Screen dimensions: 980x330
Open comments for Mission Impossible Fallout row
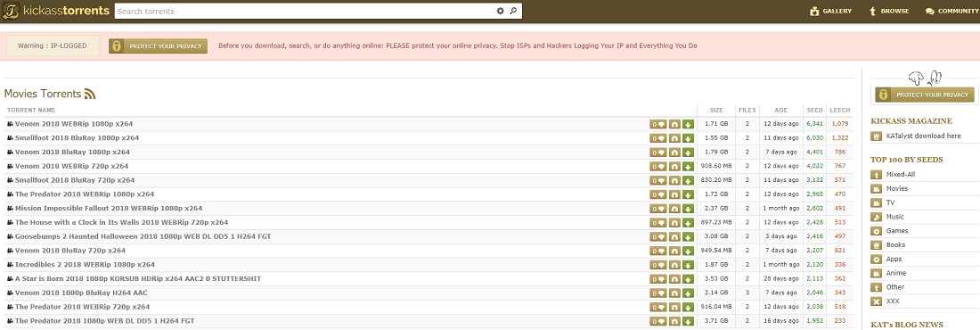click(658, 209)
